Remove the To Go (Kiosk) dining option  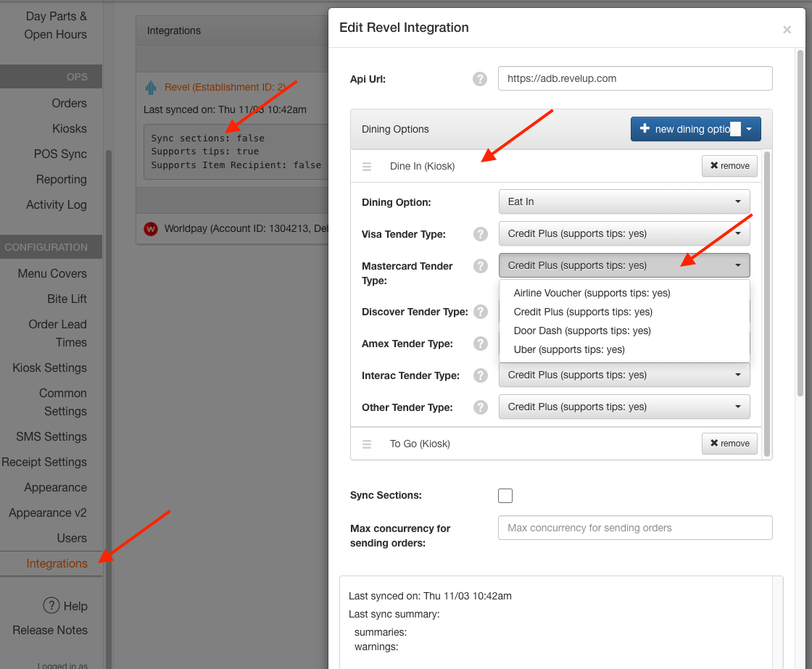pyautogui.click(x=729, y=444)
